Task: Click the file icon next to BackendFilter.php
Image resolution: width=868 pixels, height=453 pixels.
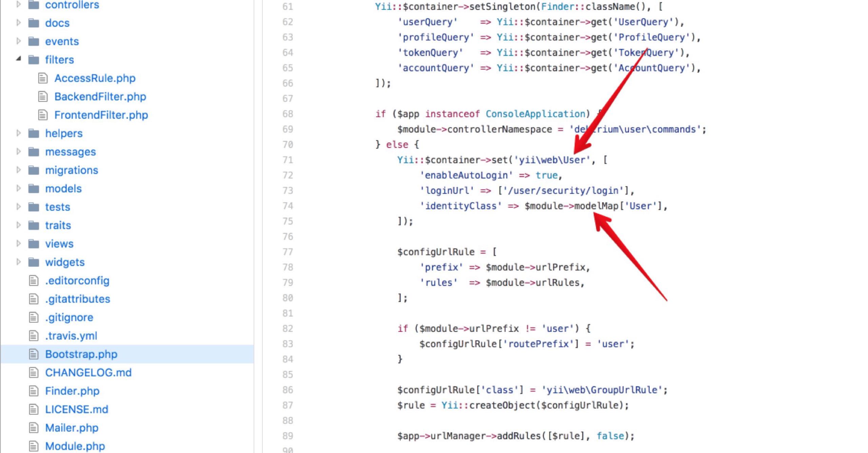Action: (43, 97)
